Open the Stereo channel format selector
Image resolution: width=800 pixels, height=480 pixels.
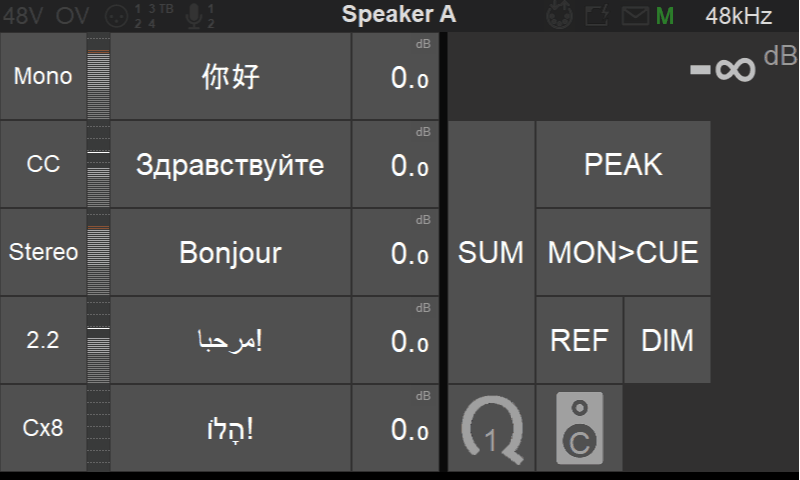pos(43,252)
